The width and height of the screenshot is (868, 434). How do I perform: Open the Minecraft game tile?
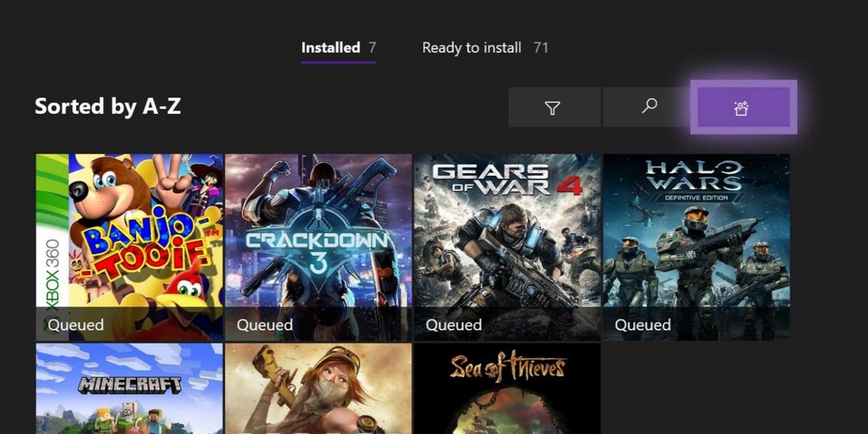[129, 389]
